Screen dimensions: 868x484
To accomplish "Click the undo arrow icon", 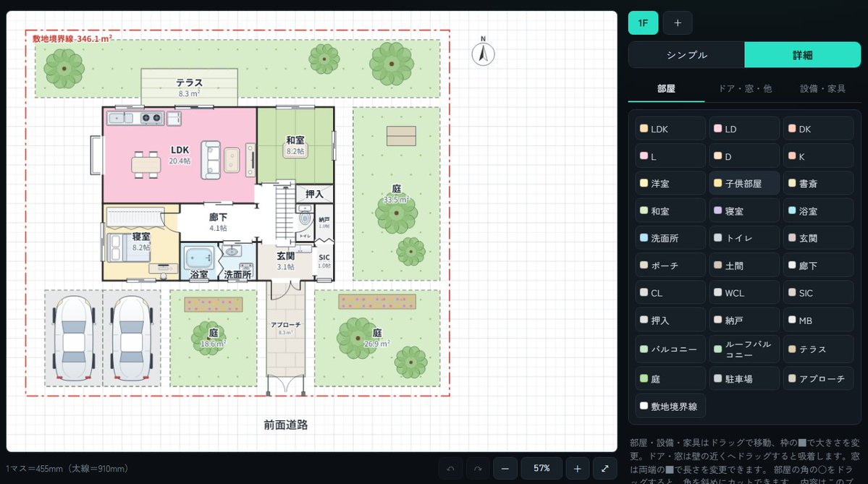I will tap(450, 469).
